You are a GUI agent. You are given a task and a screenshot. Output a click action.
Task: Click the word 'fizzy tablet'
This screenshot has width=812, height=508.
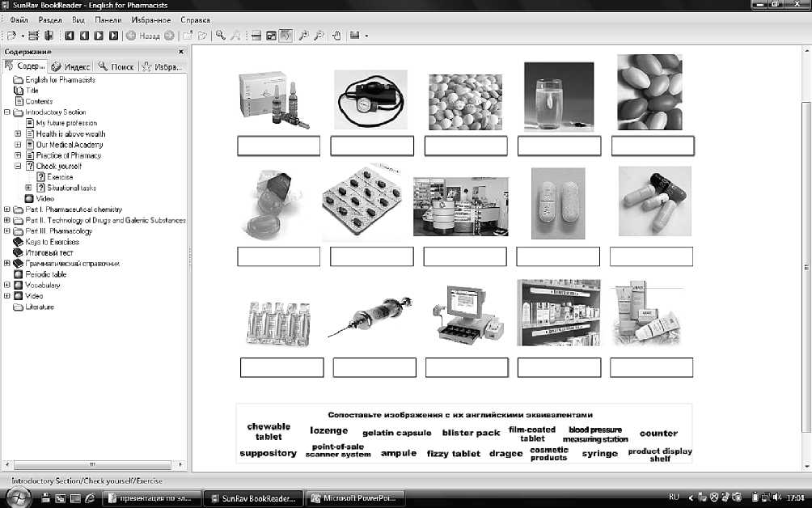click(x=454, y=453)
